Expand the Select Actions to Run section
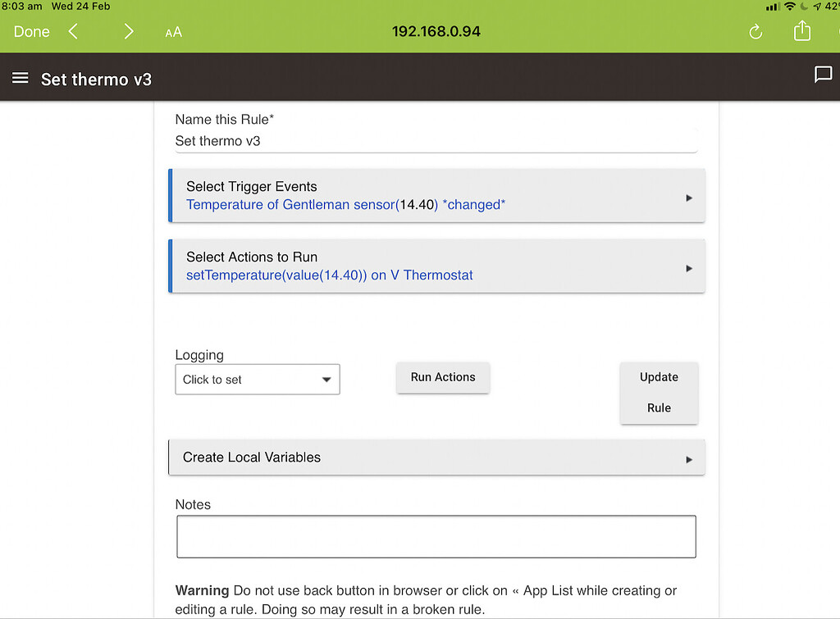 436,266
